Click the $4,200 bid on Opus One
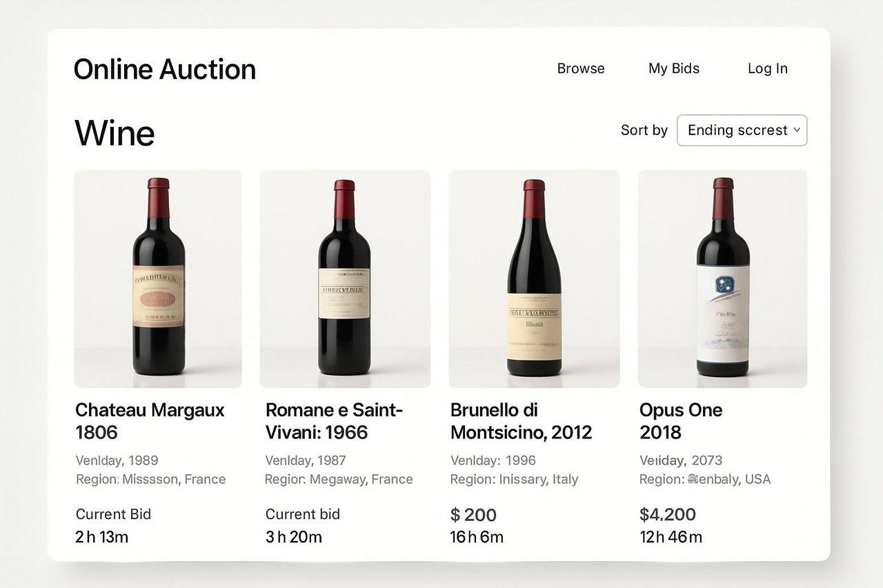The width and height of the screenshot is (883, 588). click(667, 514)
